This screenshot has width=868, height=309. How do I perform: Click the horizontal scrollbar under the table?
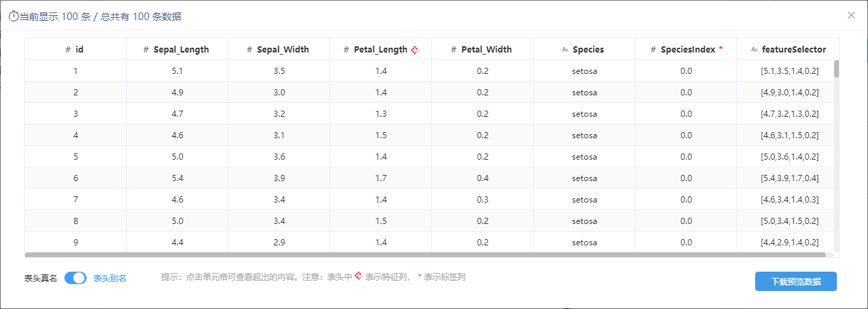click(415, 255)
